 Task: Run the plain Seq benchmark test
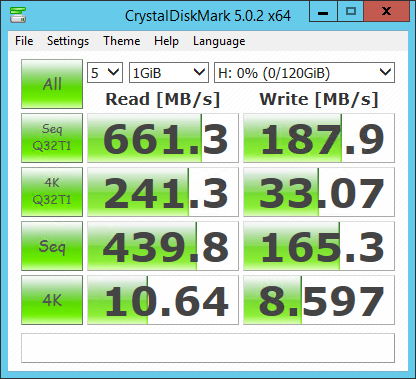click(x=52, y=246)
